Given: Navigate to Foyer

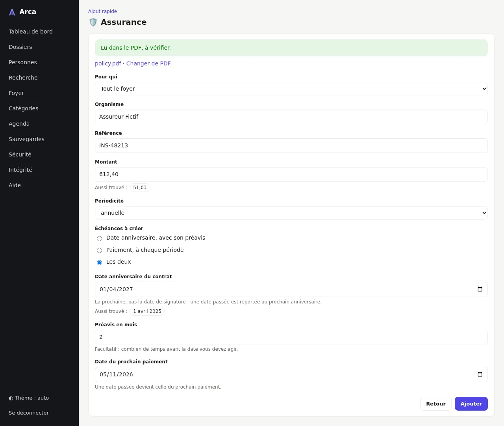Looking at the screenshot, I should click(x=16, y=93).
